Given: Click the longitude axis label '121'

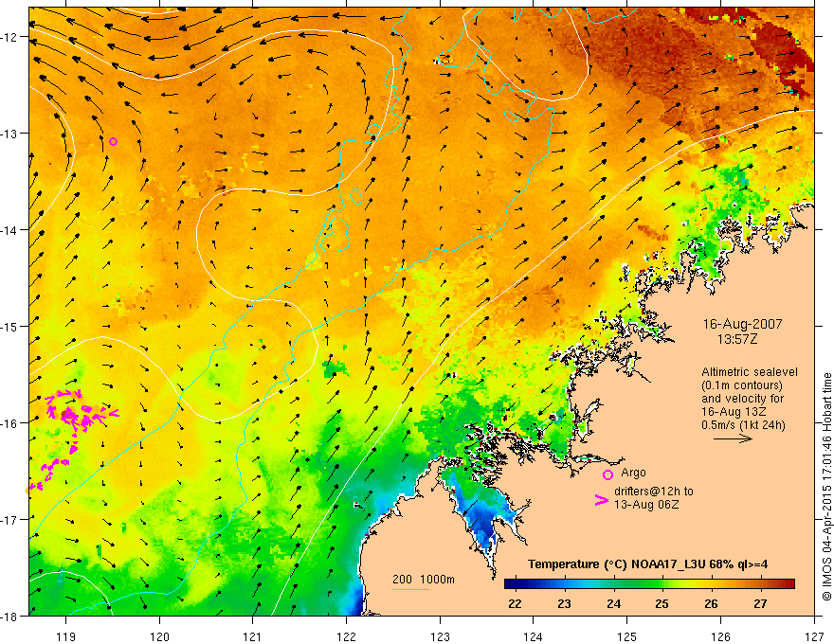Looking at the screenshot, I should coord(253,636).
